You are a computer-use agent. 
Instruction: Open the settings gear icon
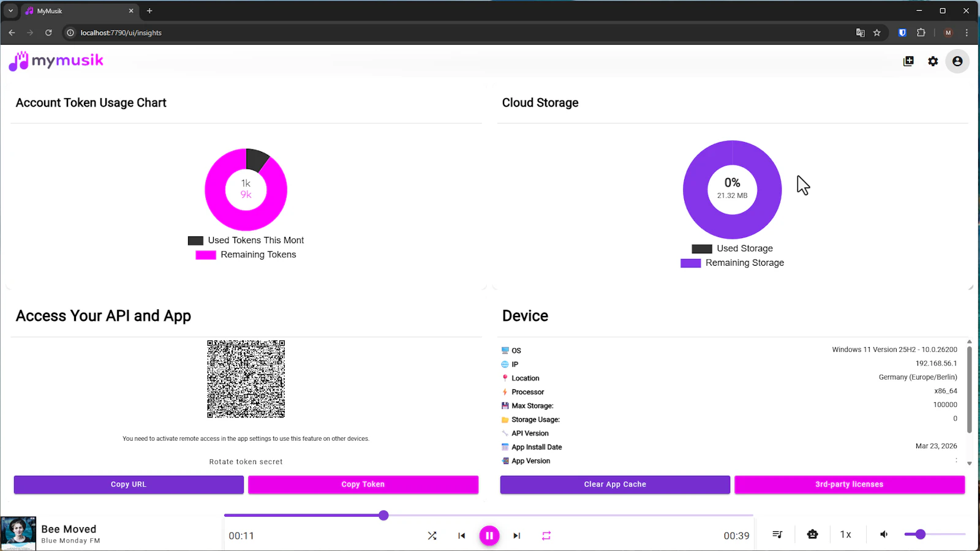[933, 61]
